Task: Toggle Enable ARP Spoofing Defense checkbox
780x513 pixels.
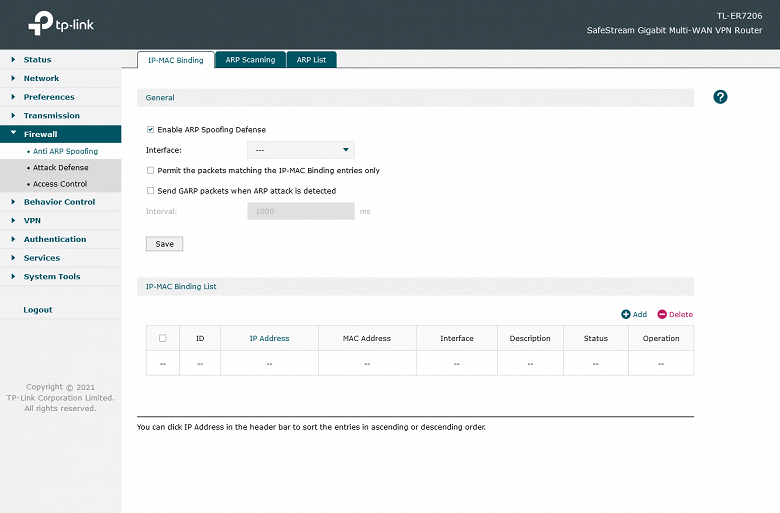Action: pyautogui.click(x=150, y=129)
